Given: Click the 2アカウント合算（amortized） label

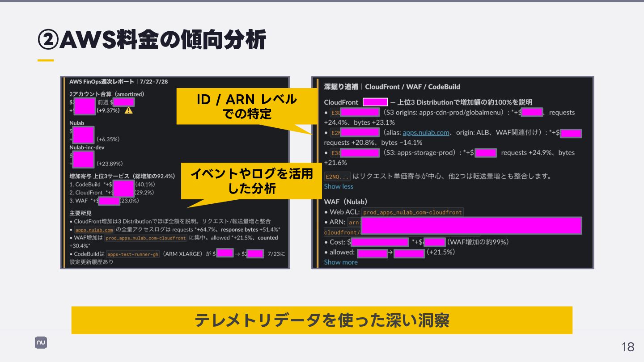Looking at the screenshot, I should tap(107, 94).
